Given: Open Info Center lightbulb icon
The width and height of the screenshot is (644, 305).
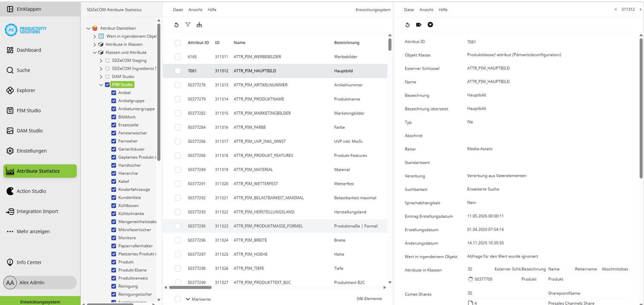Looking at the screenshot, I should 10,262.
